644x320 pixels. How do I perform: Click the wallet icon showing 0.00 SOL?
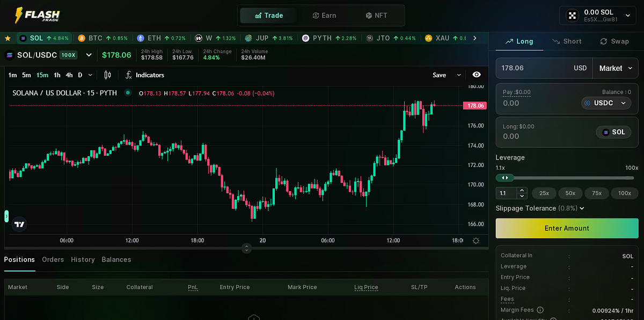click(572, 14)
